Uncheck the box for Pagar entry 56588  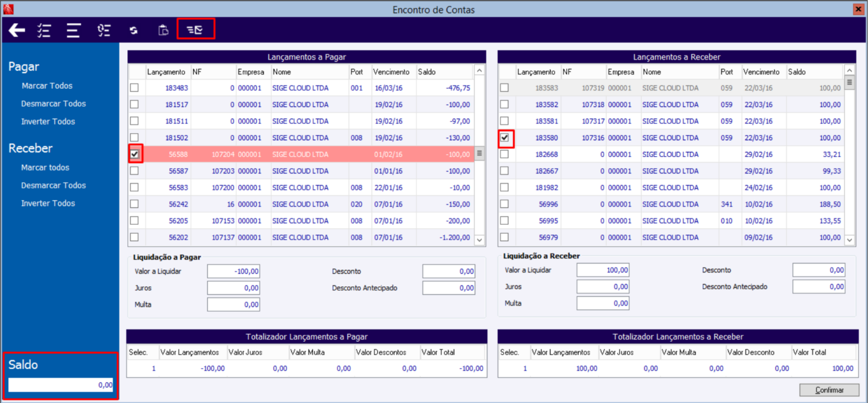pos(135,154)
